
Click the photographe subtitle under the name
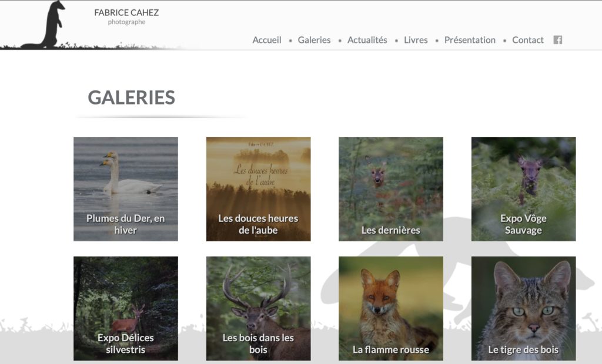[126, 22]
